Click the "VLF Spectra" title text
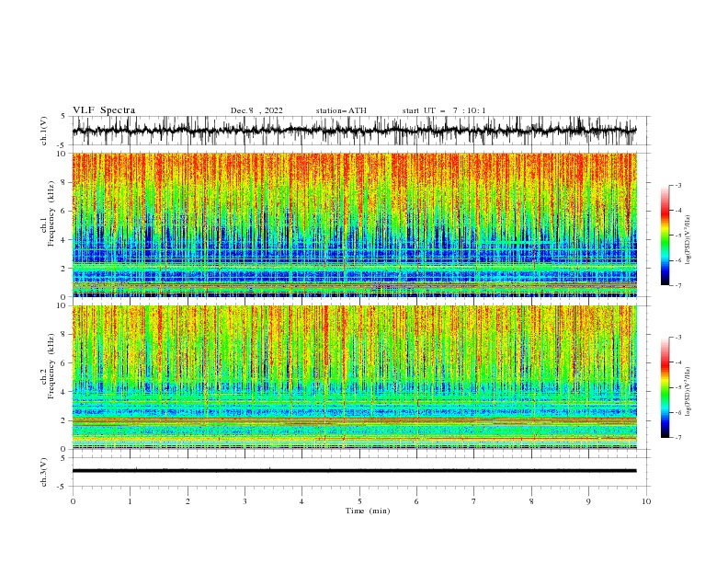The height and width of the screenshot is (563, 728). [x=104, y=110]
